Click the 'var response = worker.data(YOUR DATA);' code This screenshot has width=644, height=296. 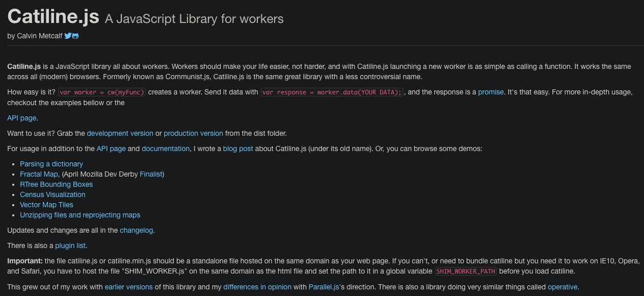tap(333, 92)
